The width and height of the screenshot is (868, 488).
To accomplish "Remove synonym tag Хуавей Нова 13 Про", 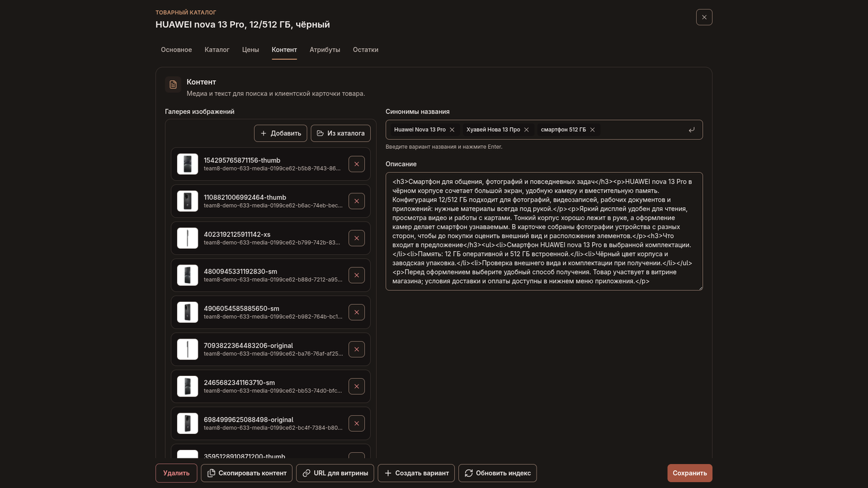I will pos(526,130).
